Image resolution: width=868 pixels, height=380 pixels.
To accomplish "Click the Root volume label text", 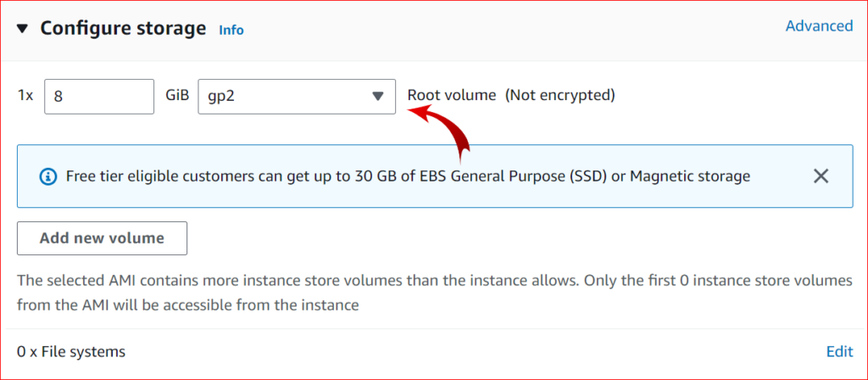I will (452, 95).
